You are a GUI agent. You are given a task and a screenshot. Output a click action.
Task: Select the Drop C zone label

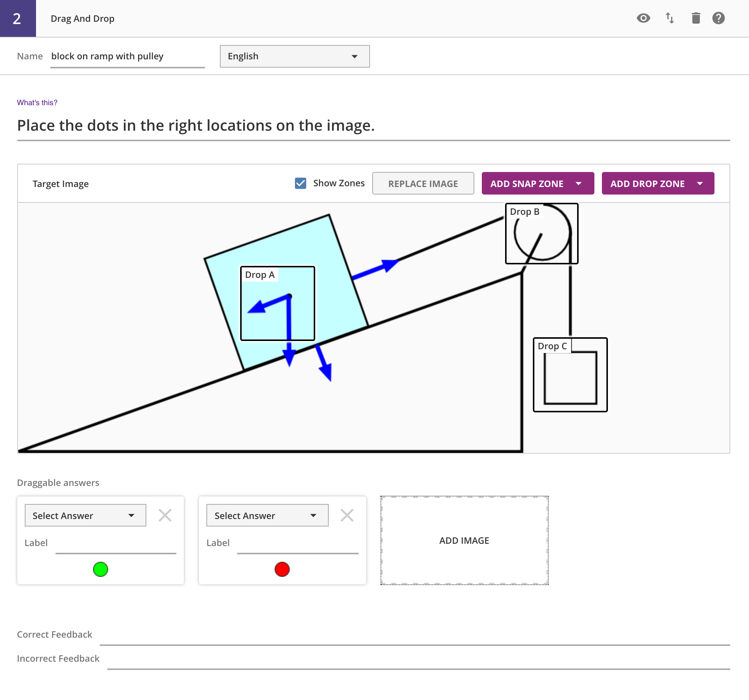tap(552, 346)
